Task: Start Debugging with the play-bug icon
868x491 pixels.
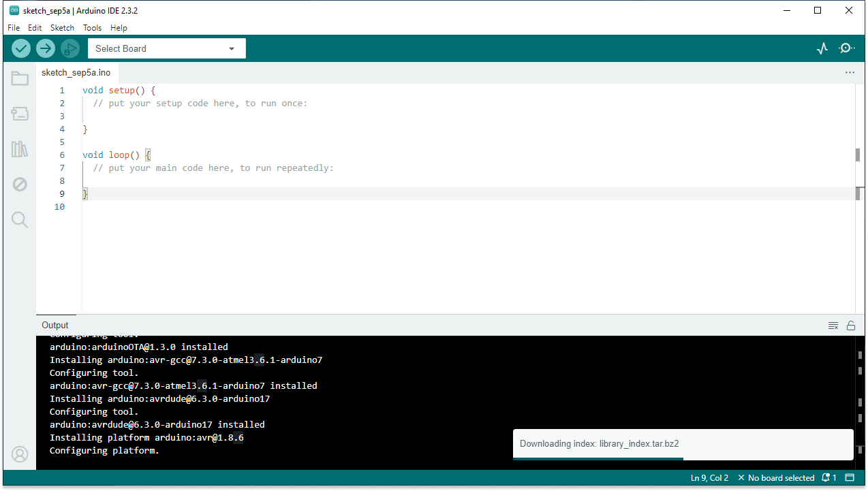Action: (69, 48)
